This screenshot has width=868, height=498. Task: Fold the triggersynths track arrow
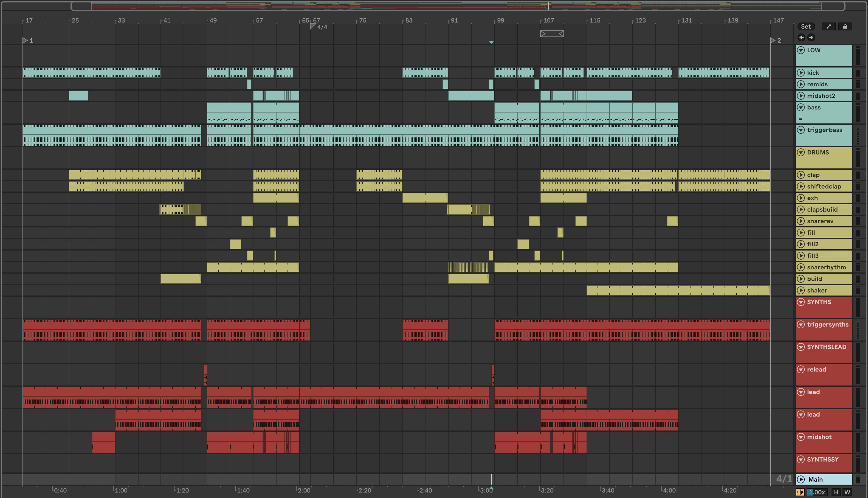click(x=801, y=324)
